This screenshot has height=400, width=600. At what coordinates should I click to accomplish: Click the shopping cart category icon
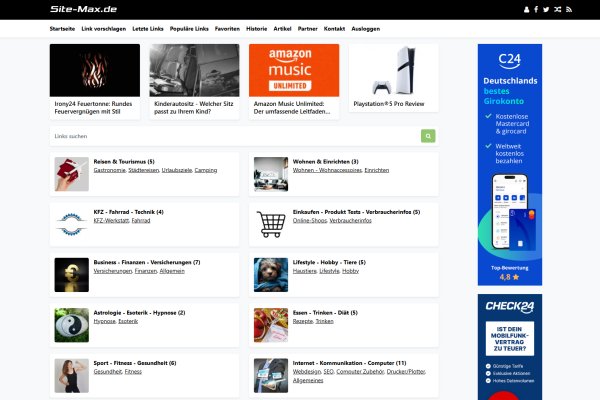271,224
